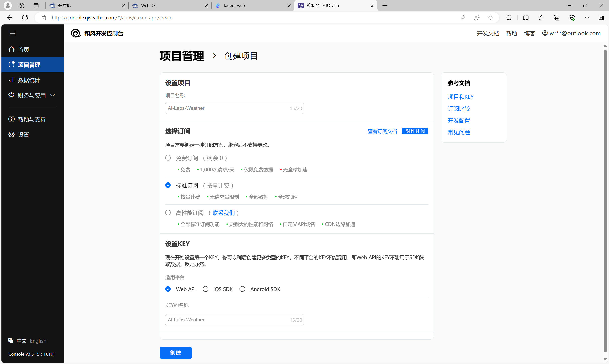Select 高性能订阅 radio option
This screenshot has width=609, height=364.
pyautogui.click(x=168, y=212)
